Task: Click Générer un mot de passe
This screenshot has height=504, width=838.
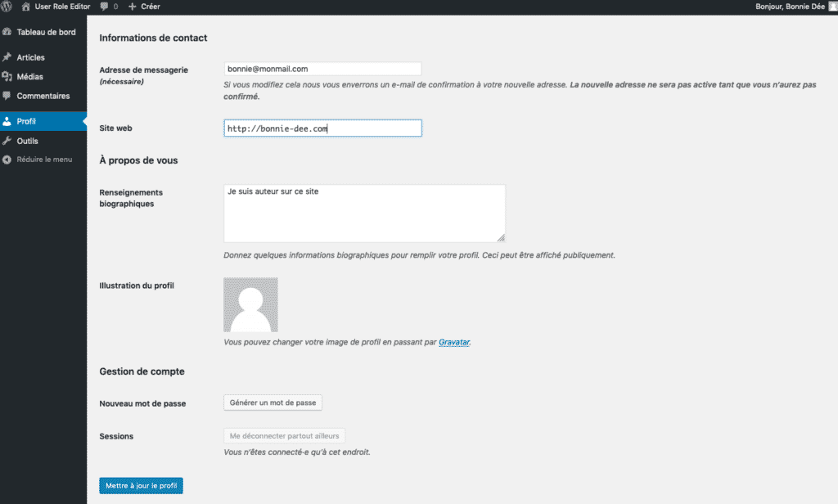Action: click(273, 403)
